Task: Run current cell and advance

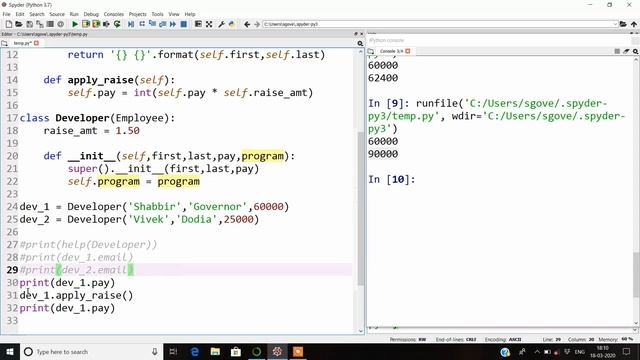Action: [96, 24]
